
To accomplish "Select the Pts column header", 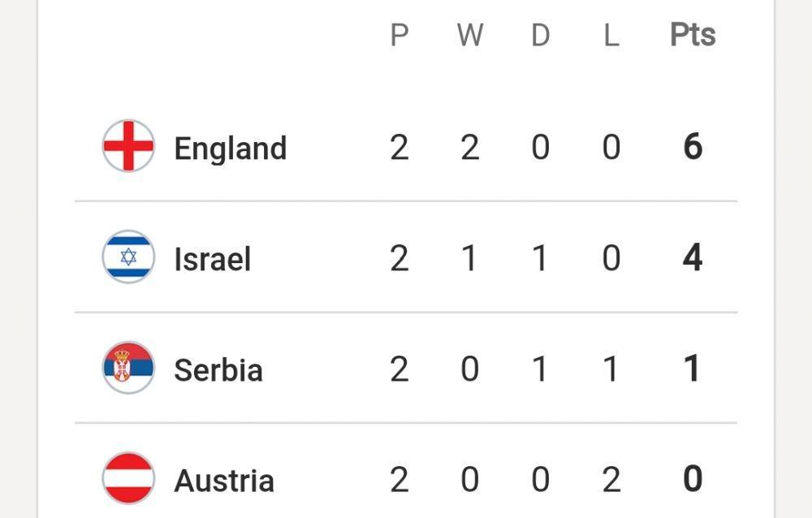I will point(693,35).
